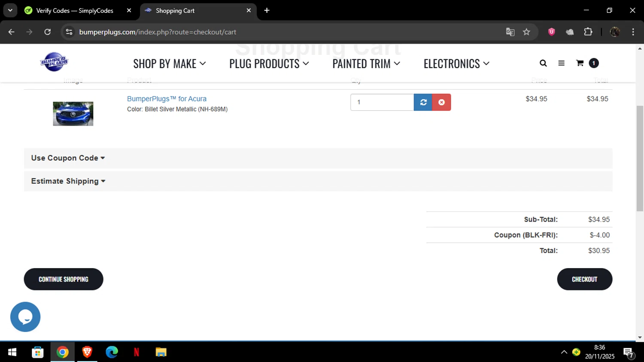Expand the Painted Trim menu
Image resolution: width=644 pixels, height=362 pixels.
coord(366,63)
